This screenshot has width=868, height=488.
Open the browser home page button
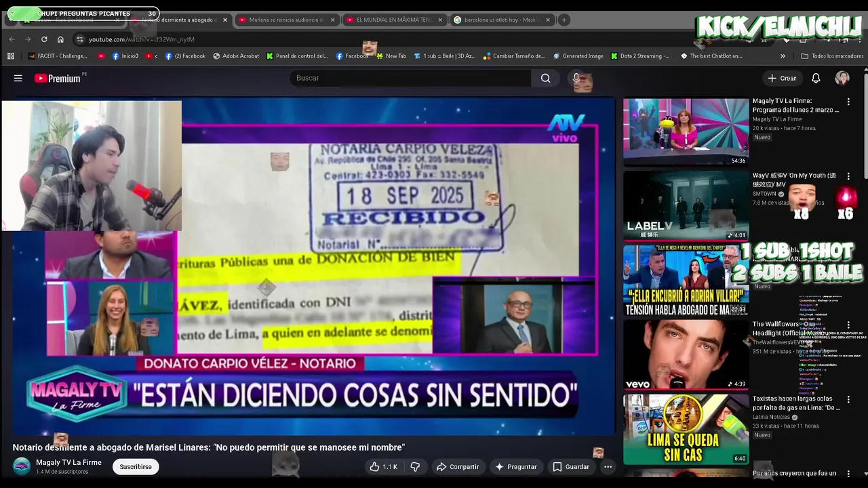click(x=60, y=39)
